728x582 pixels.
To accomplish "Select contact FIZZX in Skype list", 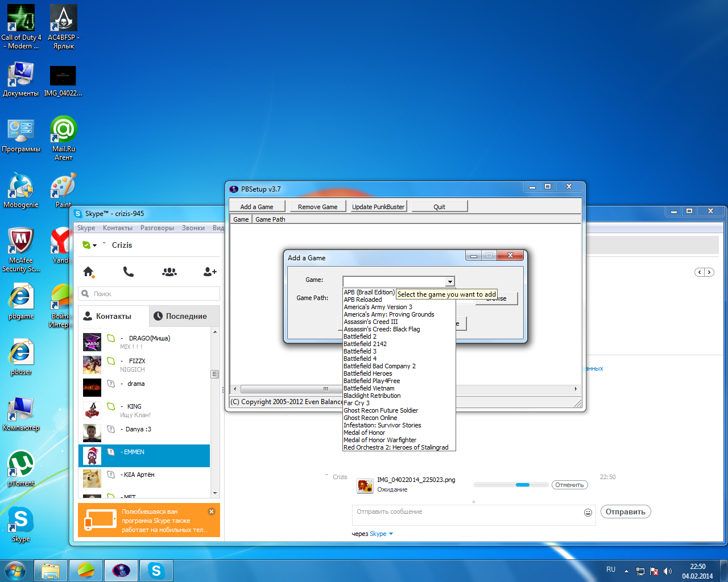I will point(144,365).
